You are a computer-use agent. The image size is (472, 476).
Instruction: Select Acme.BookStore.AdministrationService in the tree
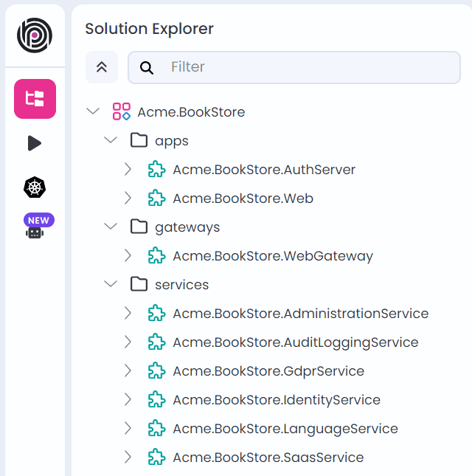(x=300, y=314)
